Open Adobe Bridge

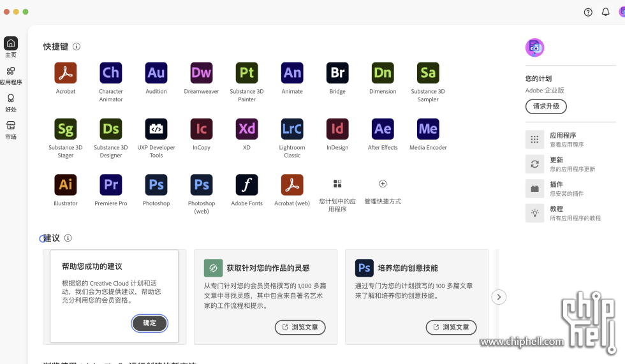[x=337, y=73]
